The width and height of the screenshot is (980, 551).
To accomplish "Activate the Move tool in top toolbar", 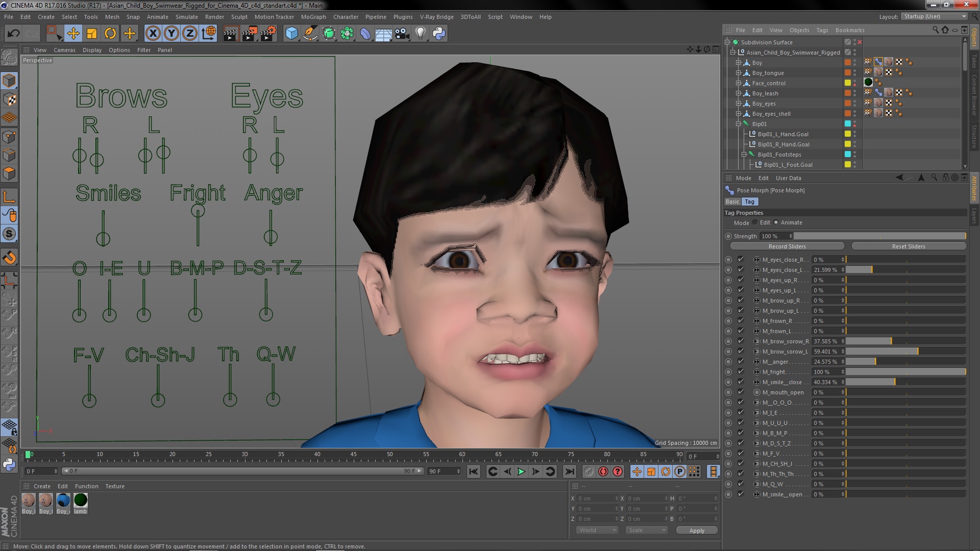I will [73, 34].
